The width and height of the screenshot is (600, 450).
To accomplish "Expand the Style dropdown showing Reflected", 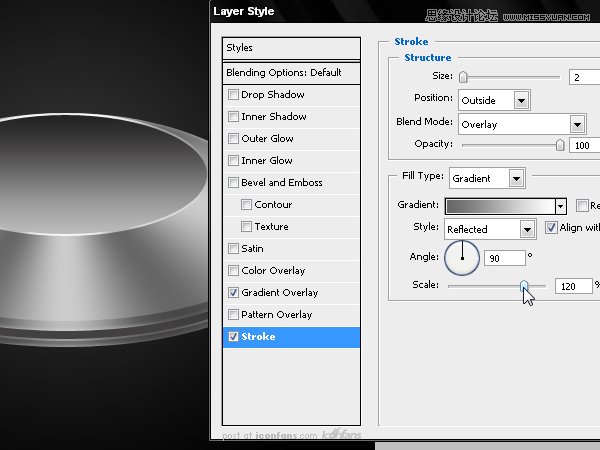I will point(527,229).
